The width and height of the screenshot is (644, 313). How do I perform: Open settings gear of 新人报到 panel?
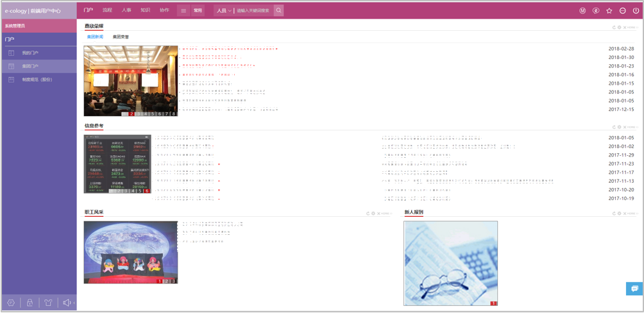(x=620, y=214)
